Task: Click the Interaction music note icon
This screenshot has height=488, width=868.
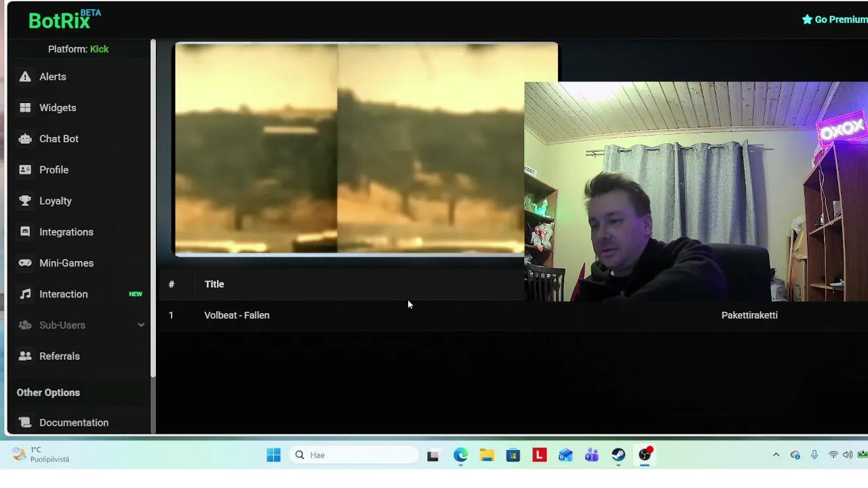Action: pos(25,294)
